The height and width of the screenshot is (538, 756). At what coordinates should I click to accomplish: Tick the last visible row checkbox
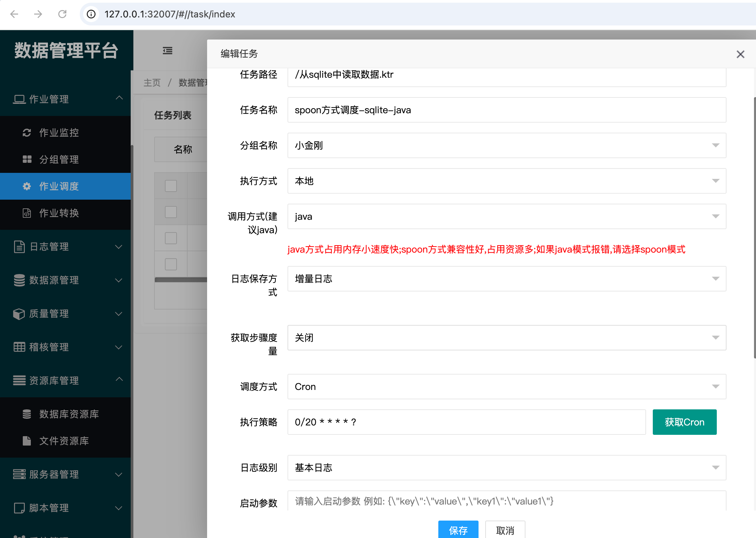pos(171,264)
